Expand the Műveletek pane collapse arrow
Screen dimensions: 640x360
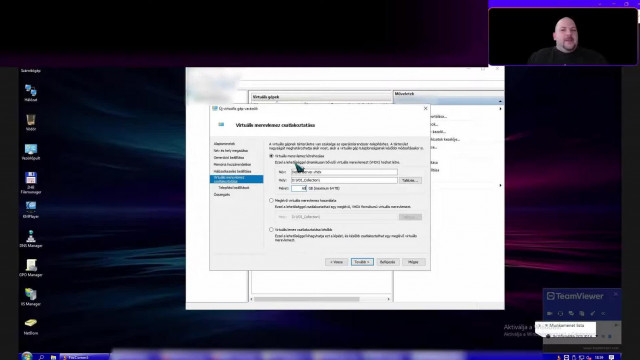point(500,101)
